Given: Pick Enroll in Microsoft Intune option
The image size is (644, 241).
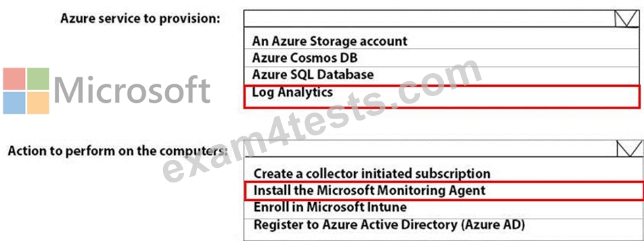Looking at the screenshot, I should click(330, 207).
